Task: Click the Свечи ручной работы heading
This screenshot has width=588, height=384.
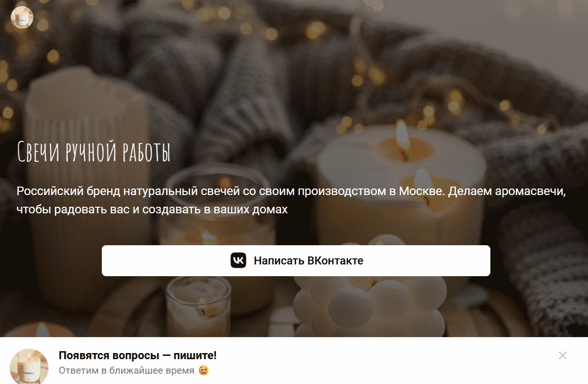Action: 93,151
